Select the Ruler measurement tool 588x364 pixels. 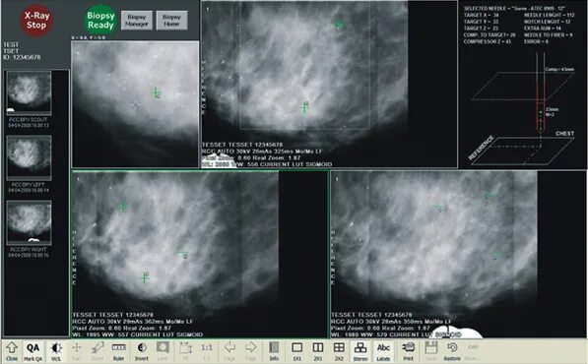point(118,351)
